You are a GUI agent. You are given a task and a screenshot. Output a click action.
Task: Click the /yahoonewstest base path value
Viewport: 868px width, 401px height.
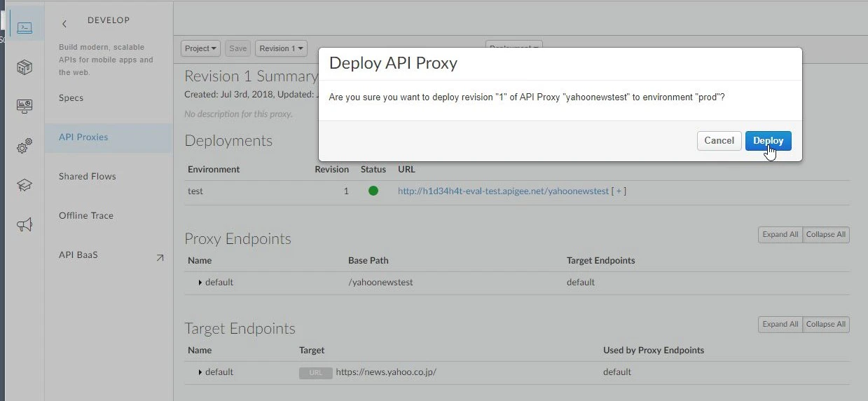(380, 283)
